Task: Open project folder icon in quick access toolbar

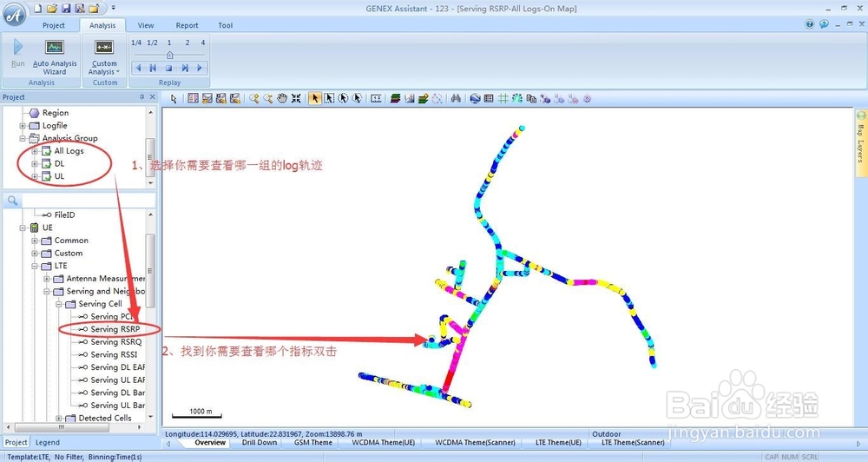Action: [52, 9]
